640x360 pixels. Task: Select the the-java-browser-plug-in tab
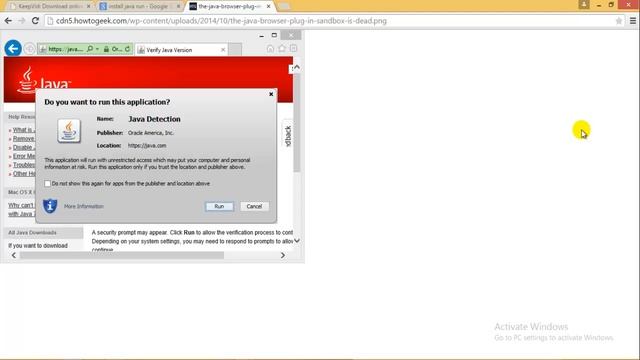(229, 7)
